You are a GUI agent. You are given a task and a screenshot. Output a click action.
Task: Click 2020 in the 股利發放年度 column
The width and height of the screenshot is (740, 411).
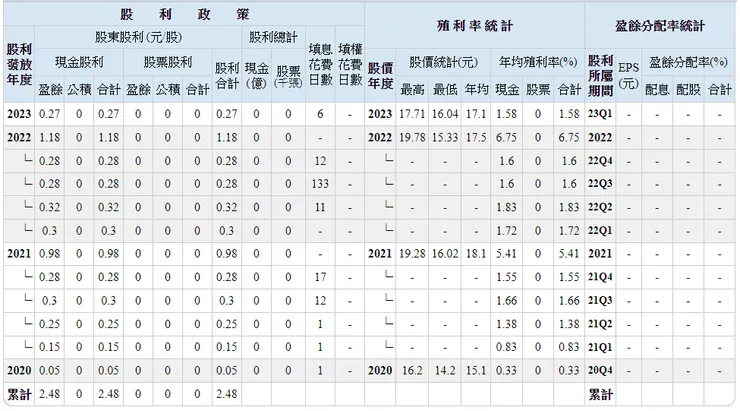pos(19,370)
